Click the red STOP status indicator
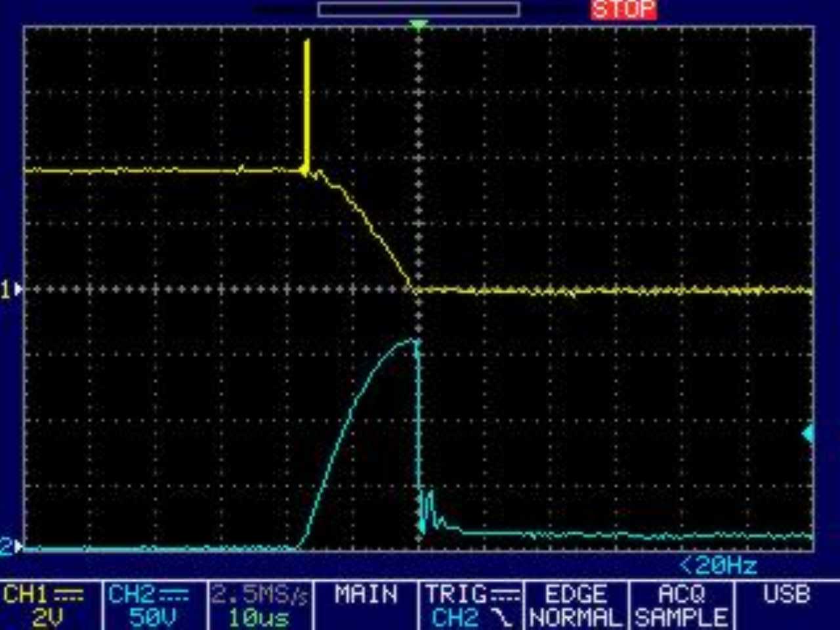Screen dimensions: 840x630 click(623, 10)
